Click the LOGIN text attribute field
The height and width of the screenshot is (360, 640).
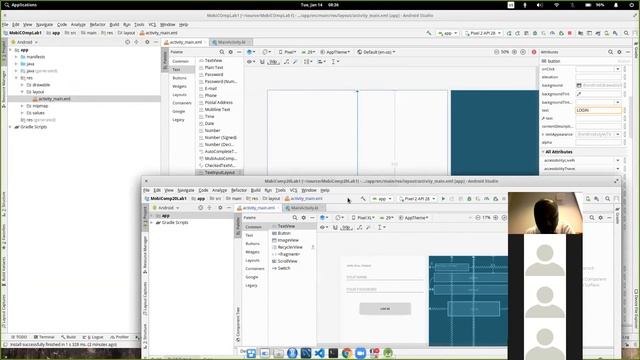[x=598, y=110]
